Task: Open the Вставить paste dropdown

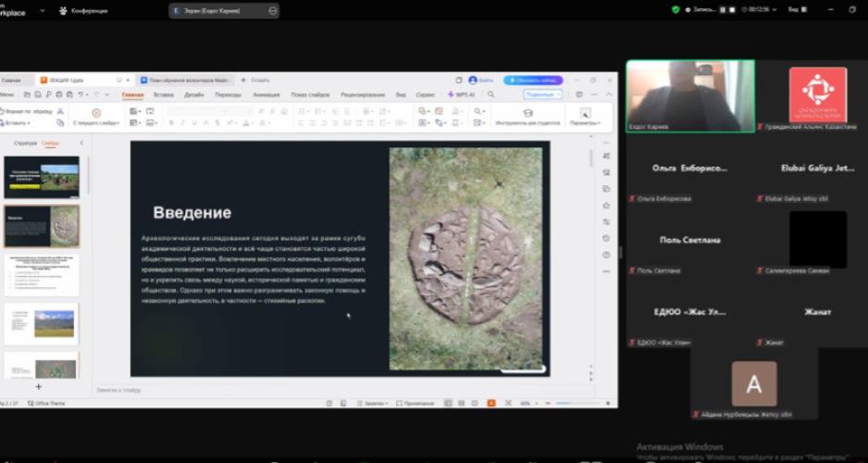Action: point(17,123)
